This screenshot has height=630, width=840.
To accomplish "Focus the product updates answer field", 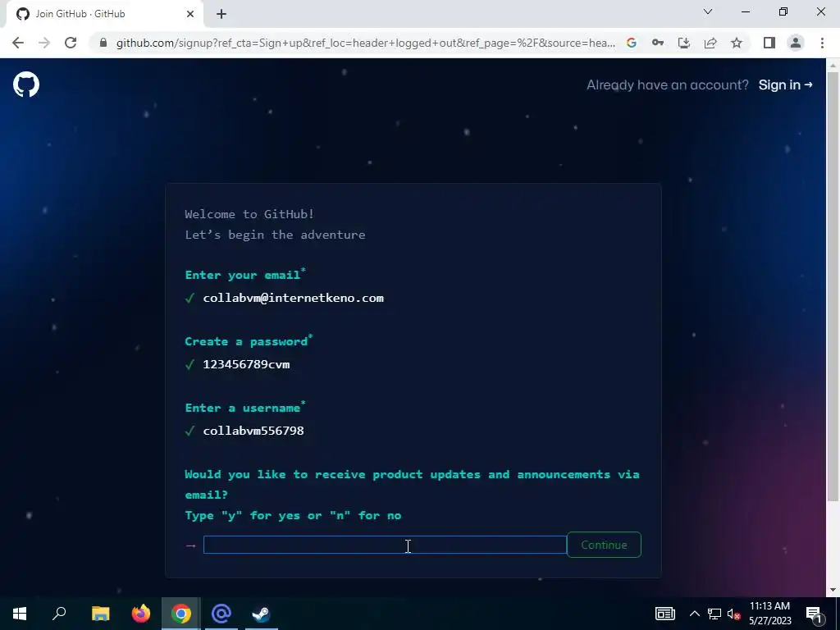I will [x=385, y=545].
